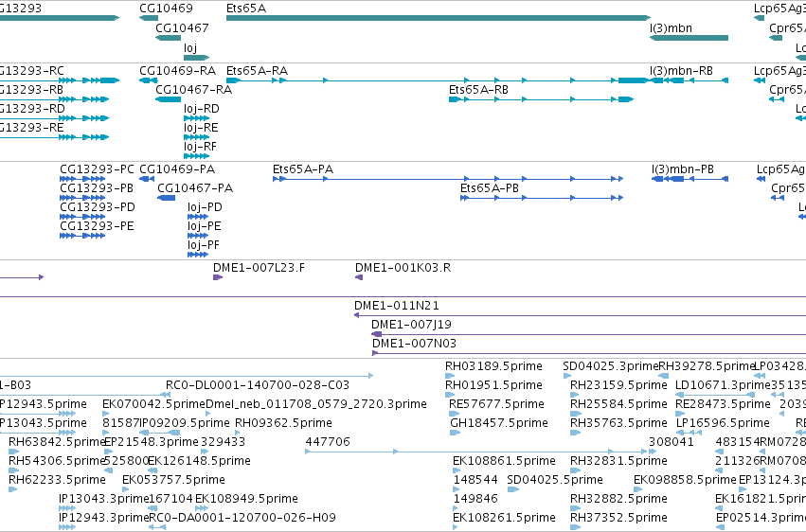This screenshot has height=532, width=806.
Task: Select the l(3)mbn gene label
Action: click(x=671, y=27)
